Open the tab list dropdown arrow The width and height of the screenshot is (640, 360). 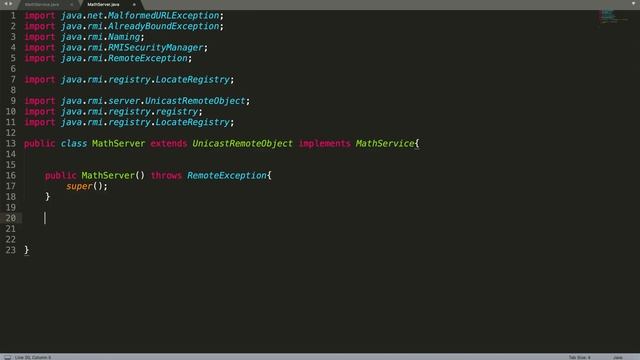click(633, 4)
